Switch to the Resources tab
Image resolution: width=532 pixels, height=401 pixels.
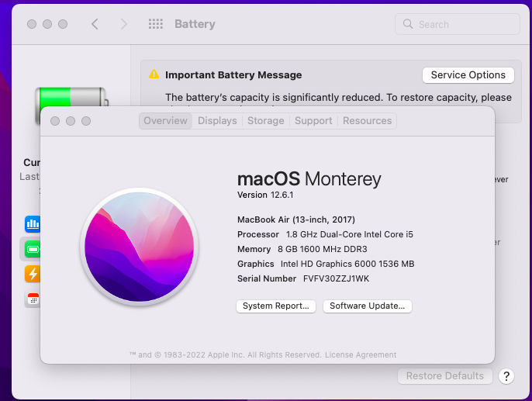coord(367,121)
